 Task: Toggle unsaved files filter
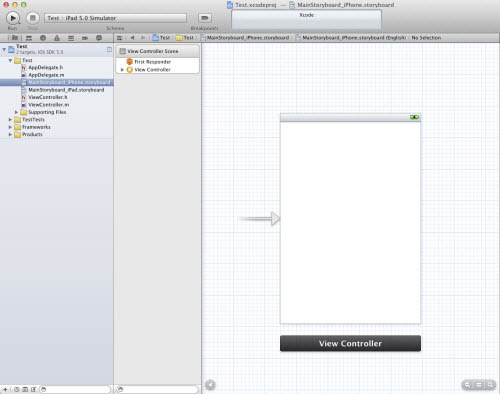33,389
